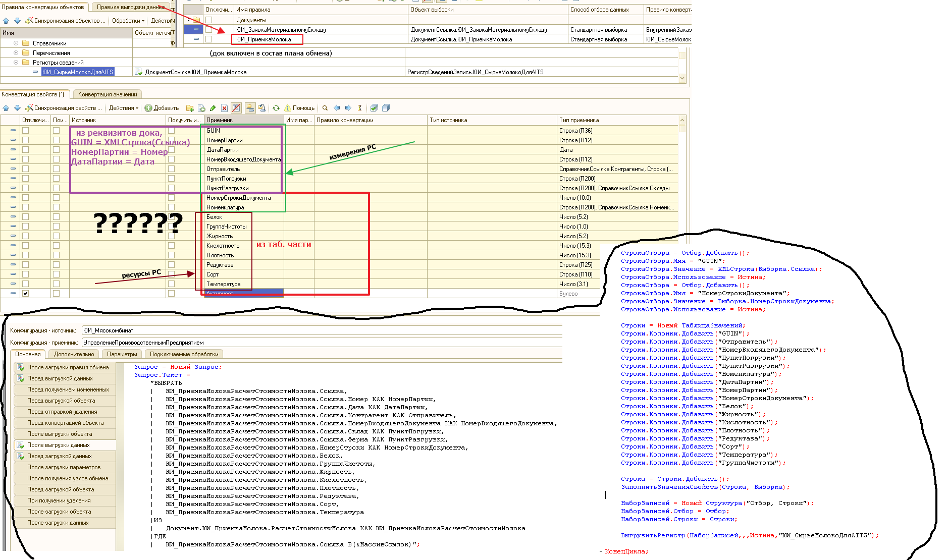
Task: Toggle Отключить checkbox in Белок row
Action: tap(26, 217)
